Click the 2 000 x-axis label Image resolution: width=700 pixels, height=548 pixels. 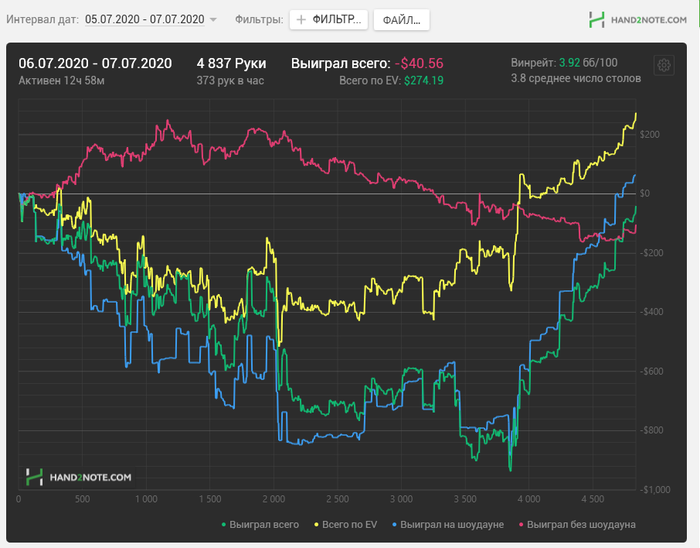(x=274, y=499)
